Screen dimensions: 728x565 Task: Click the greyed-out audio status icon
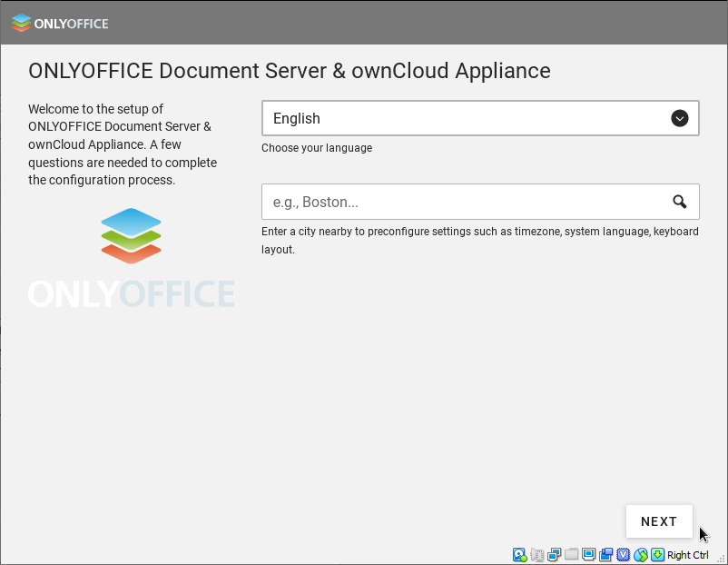click(x=537, y=555)
